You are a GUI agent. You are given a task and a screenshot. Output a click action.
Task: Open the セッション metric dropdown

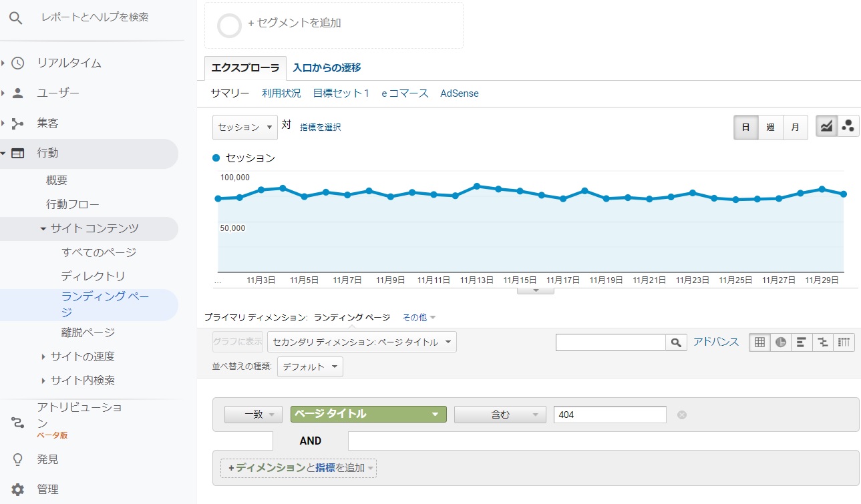point(244,127)
